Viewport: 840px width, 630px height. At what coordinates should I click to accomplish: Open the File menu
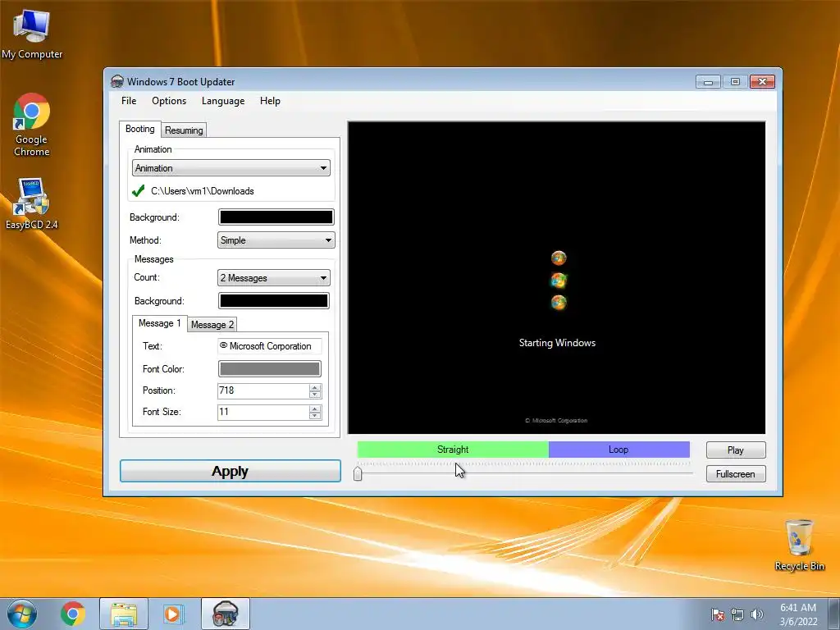pos(129,101)
